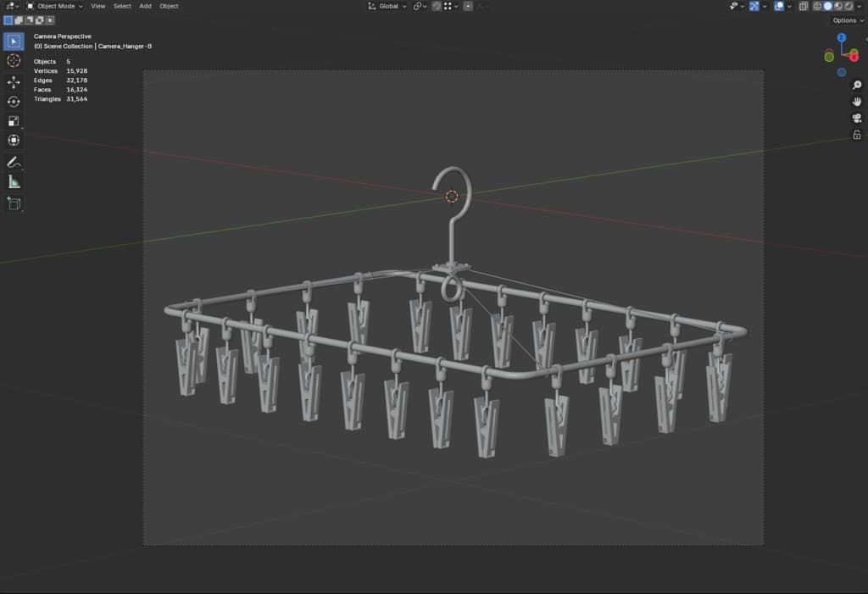Open the Add menu
Screen dimensions: 868x594
[x=145, y=6]
